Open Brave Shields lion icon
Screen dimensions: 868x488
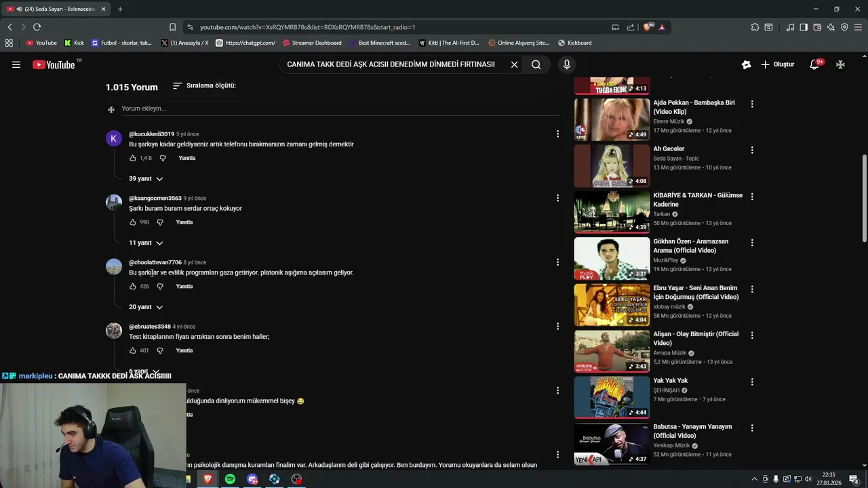[x=648, y=27]
